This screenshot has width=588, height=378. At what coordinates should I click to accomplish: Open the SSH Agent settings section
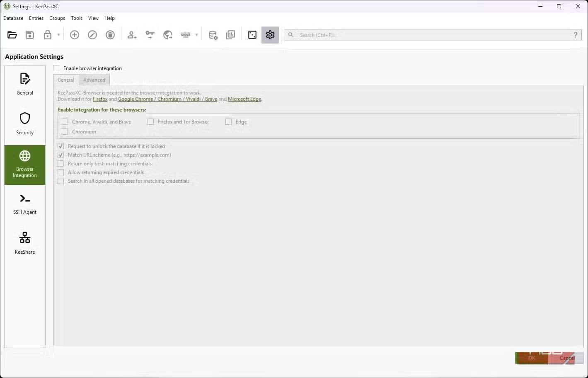(x=25, y=204)
